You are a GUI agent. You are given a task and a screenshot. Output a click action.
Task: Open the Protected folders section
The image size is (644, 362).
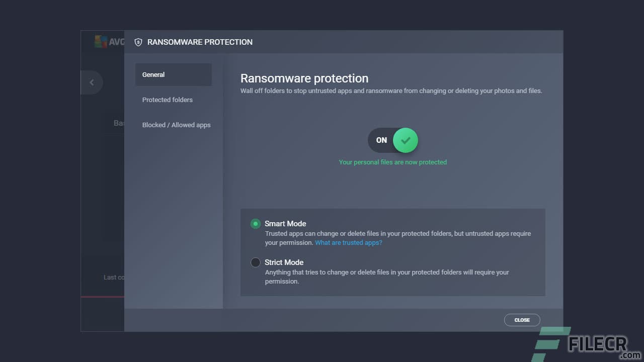[x=167, y=100]
